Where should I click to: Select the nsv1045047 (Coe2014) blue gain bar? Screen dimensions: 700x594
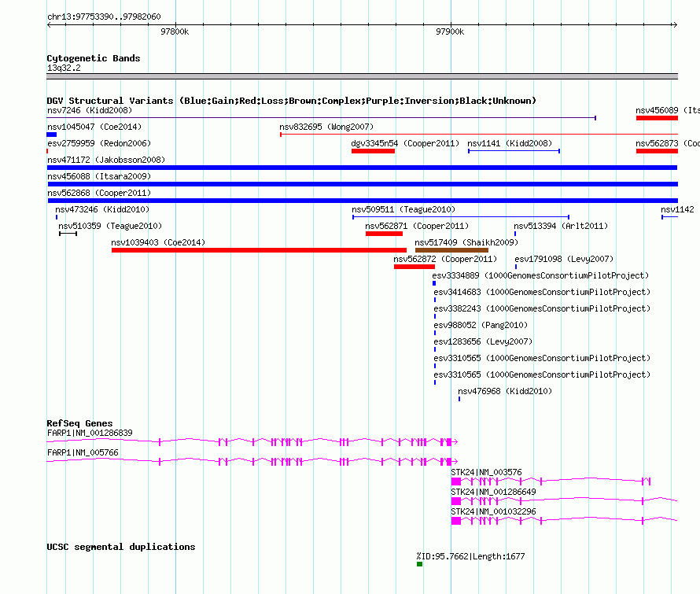point(52,135)
